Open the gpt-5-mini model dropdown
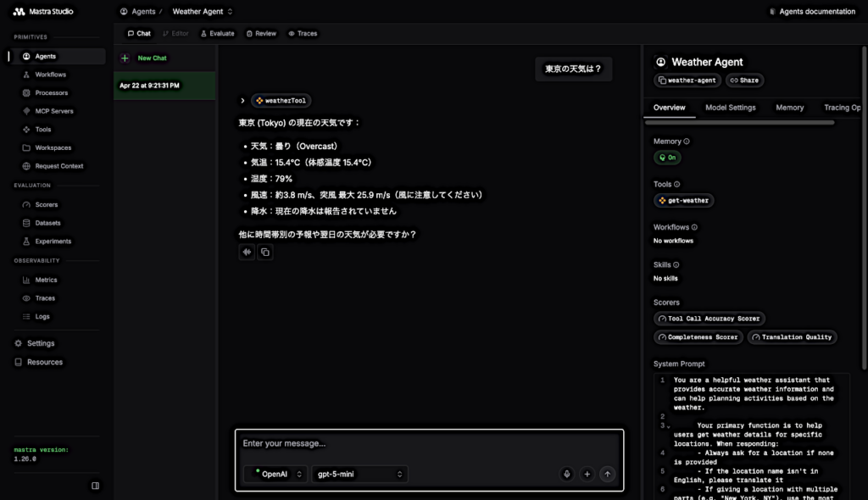 [x=360, y=475]
